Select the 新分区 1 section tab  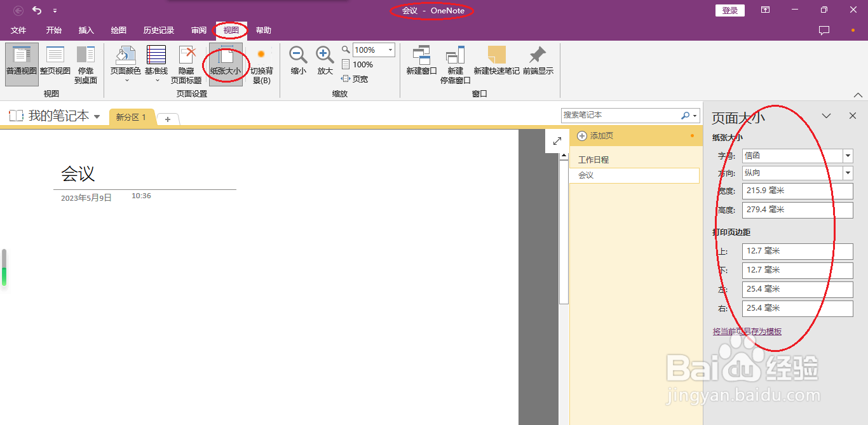click(132, 118)
